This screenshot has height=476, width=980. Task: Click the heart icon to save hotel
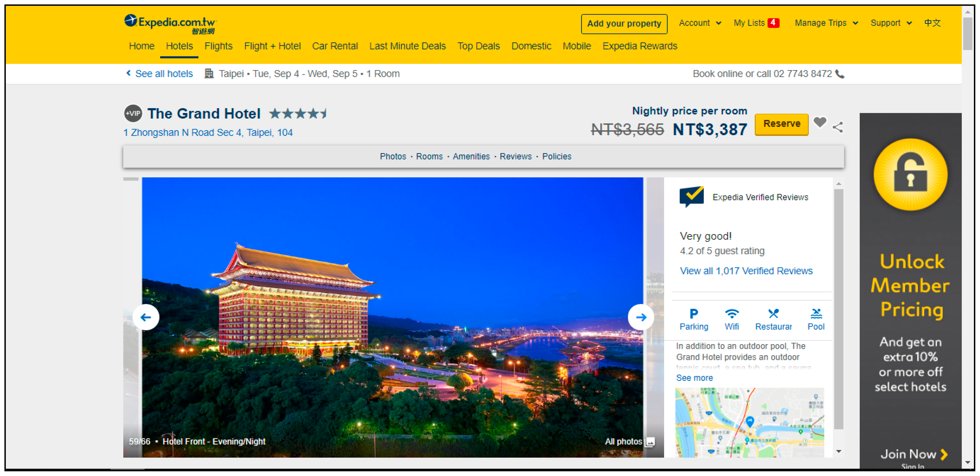(820, 123)
